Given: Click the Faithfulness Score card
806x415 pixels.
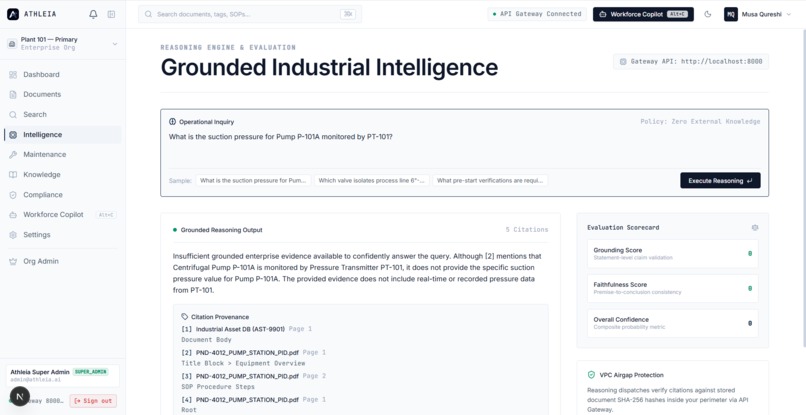Looking at the screenshot, I should [x=673, y=288].
